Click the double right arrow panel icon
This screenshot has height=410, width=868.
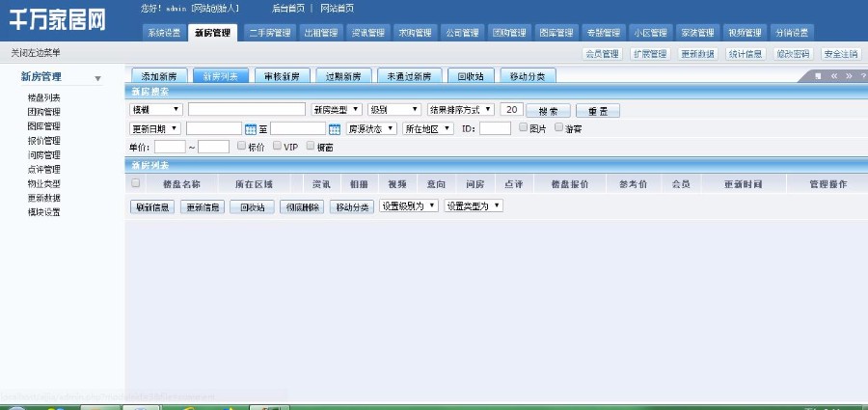[x=849, y=76]
